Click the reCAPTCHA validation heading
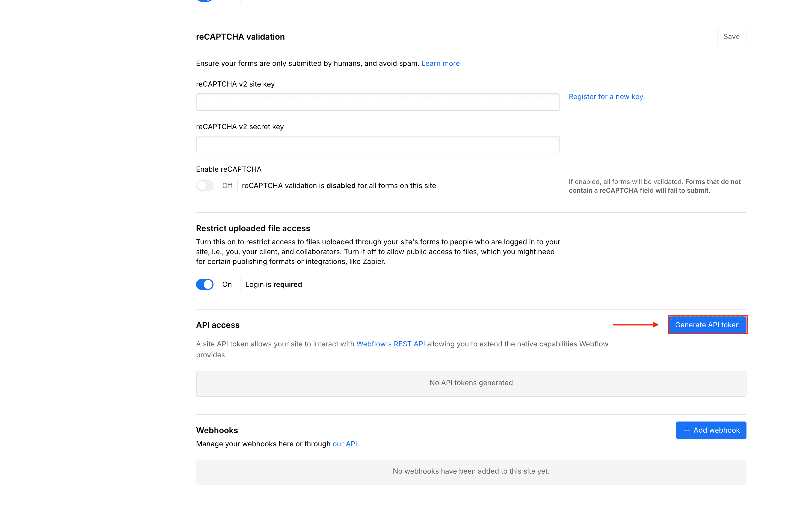The height and width of the screenshot is (505, 812). pyautogui.click(x=240, y=36)
